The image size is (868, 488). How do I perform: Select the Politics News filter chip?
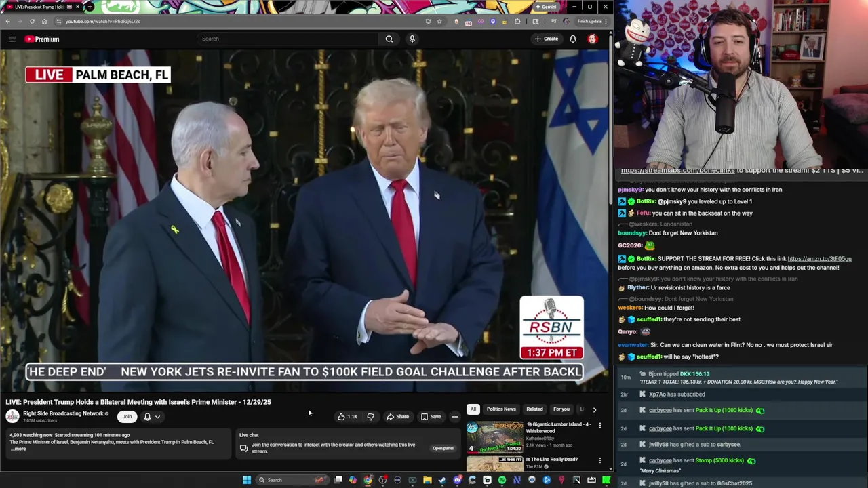click(501, 409)
